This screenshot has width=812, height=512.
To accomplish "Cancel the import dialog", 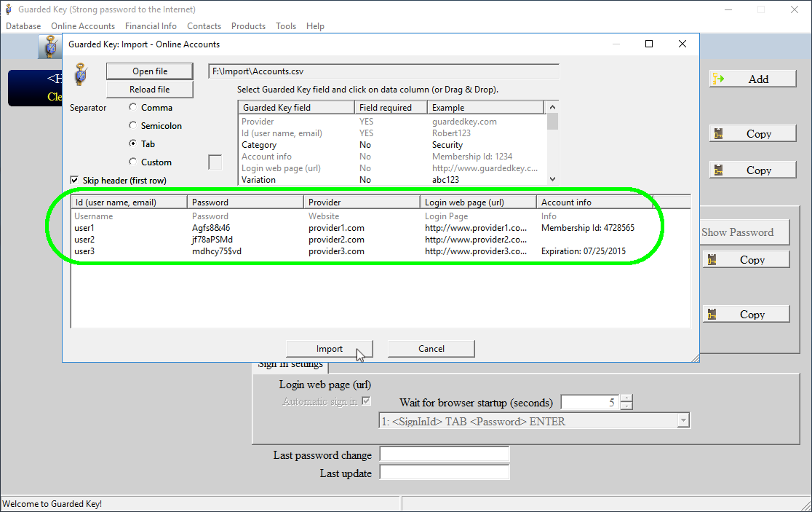I will (431, 349).
